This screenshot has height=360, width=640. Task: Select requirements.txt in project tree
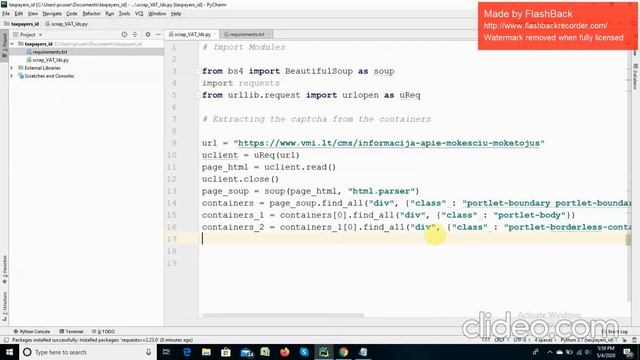[x=50, y=52]
